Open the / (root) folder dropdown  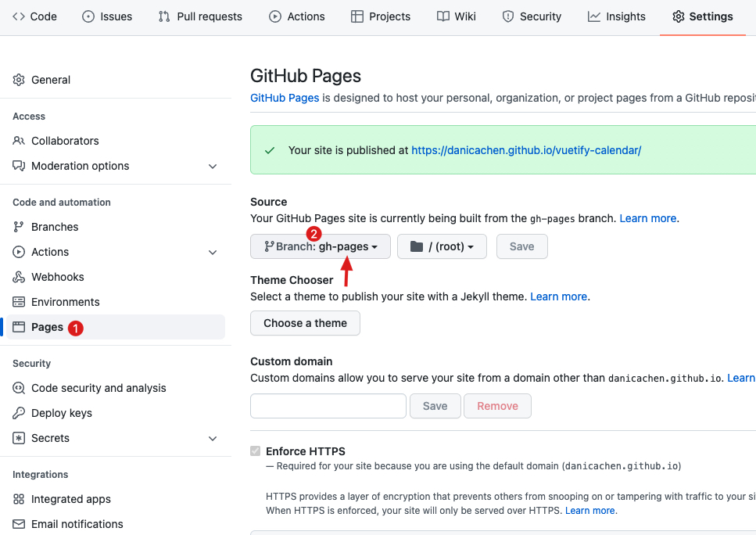[x=442, y=246]
